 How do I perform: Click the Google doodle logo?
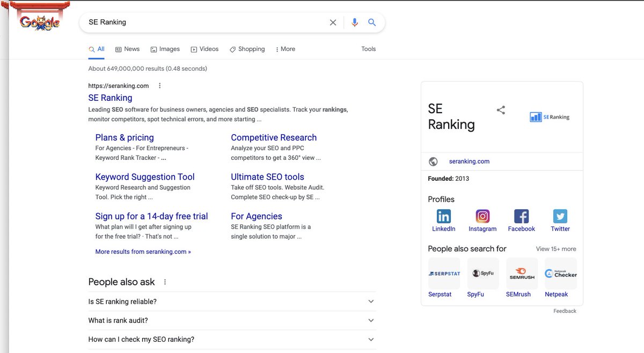point(40,17)
